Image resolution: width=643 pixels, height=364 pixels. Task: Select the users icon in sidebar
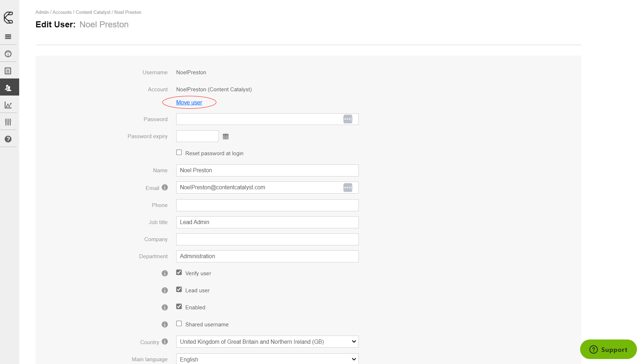click(8, 88)
